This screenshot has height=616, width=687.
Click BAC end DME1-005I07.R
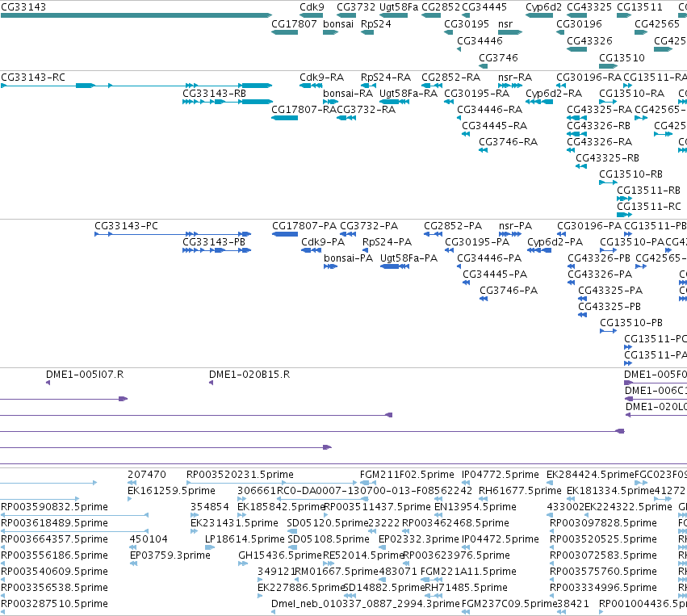(x=85, y=375)
